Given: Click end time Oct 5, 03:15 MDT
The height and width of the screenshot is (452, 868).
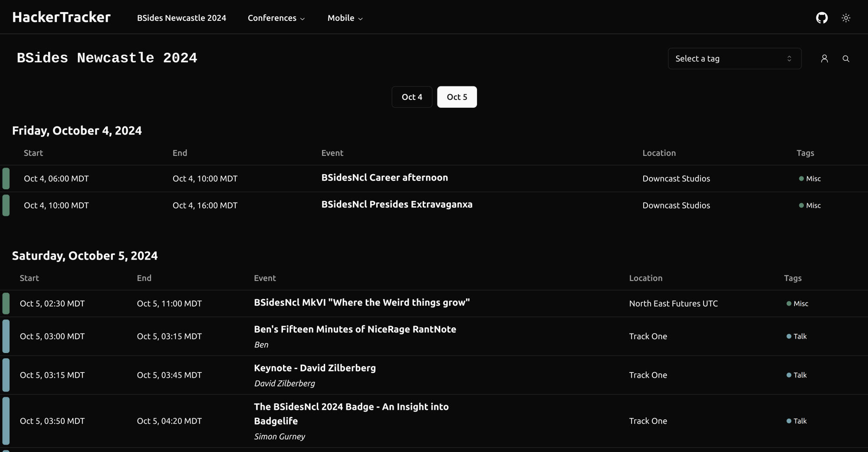Looking at the screenshot, I should pos(169,337).
